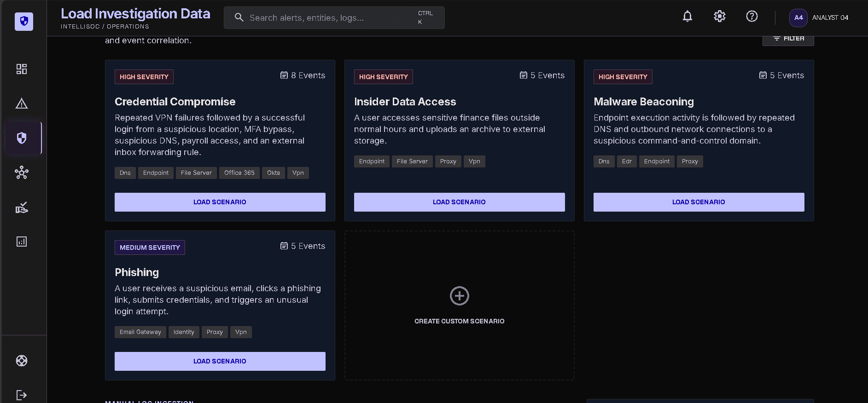Image resolution: width=868 pixels, height=403 pixels.
Task: Click Dns tag on Credential Compromise card
Action: (125, 173)
